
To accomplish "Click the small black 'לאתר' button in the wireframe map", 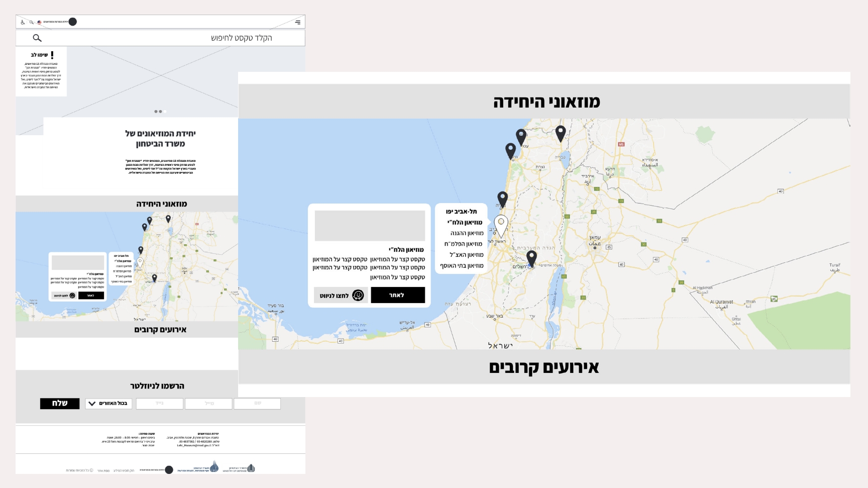I will (x=91, y=296).
